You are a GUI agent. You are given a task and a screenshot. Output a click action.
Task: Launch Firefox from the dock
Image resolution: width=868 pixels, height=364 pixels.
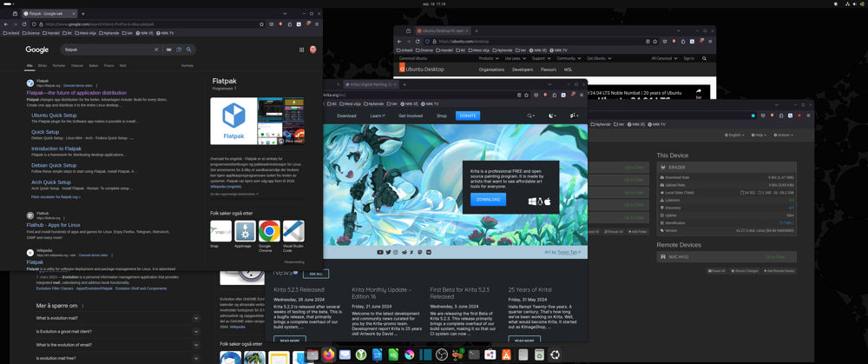[x=328, y=354]
